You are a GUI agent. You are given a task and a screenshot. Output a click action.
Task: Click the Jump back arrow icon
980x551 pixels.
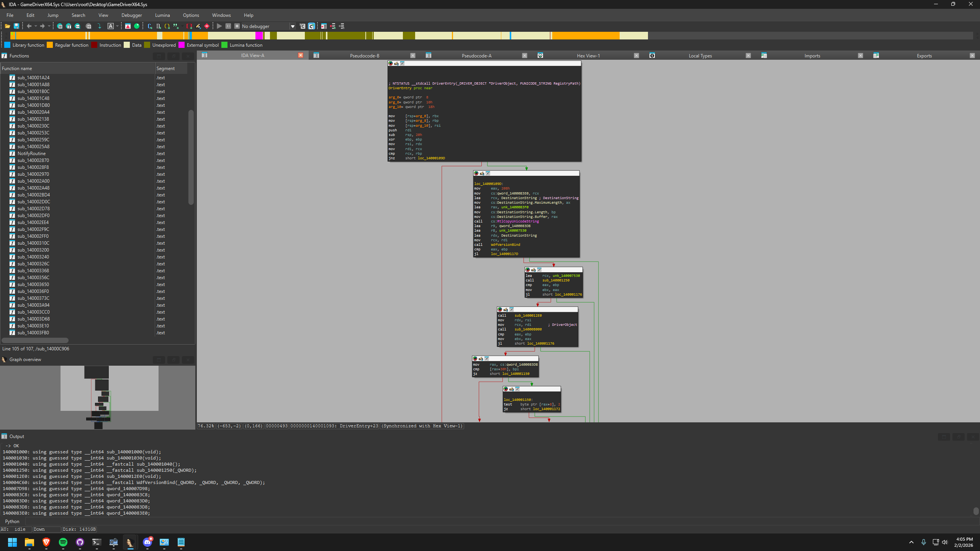[x=29, y=26]
